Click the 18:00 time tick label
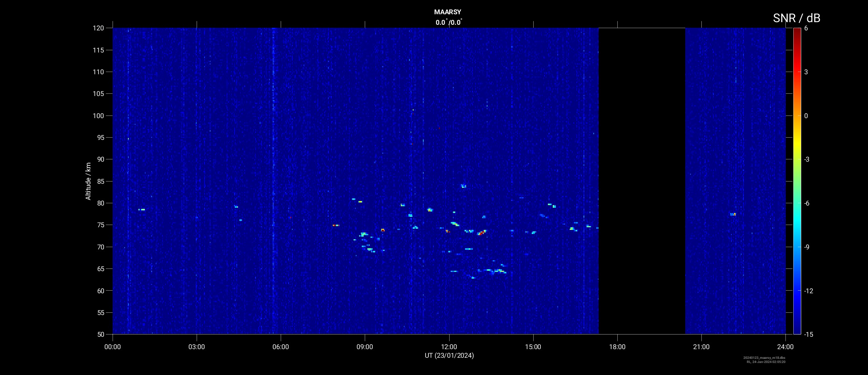The image size is (868, 375). click(617, 347)
